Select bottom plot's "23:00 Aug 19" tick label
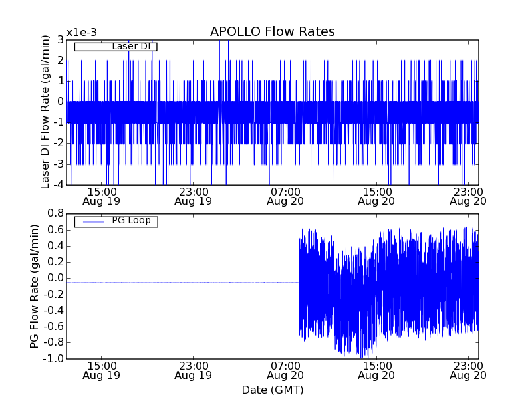 pos(193,370)
